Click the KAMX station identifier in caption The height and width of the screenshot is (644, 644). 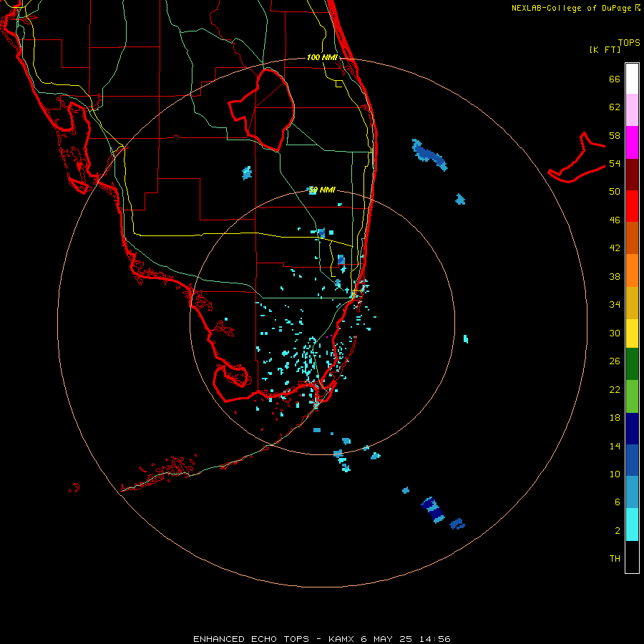(343, 639)
